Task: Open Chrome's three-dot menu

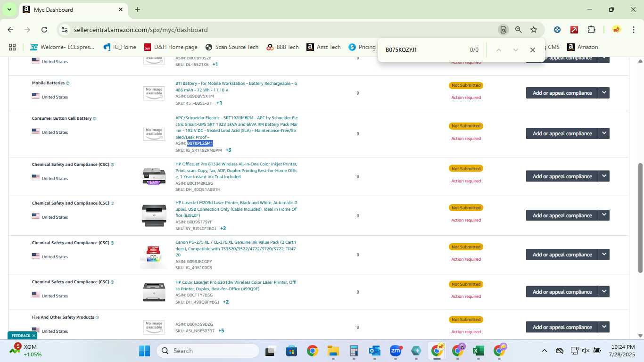Action: pos(633,30)
